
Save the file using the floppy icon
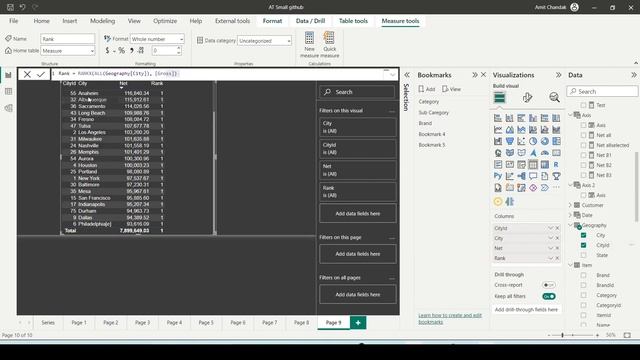pos(10,7)
